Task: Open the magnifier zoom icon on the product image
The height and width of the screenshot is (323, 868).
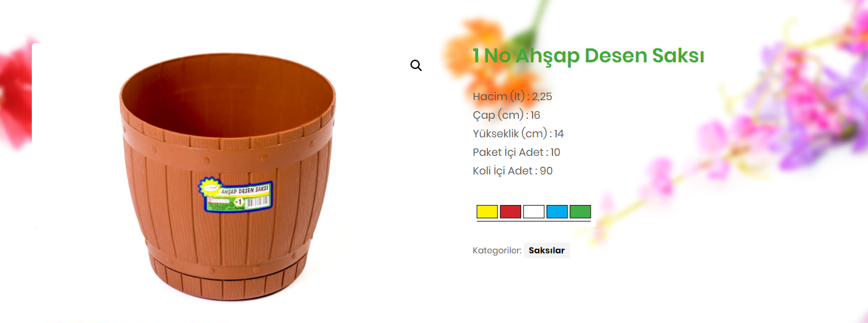Action: [416, 65]
